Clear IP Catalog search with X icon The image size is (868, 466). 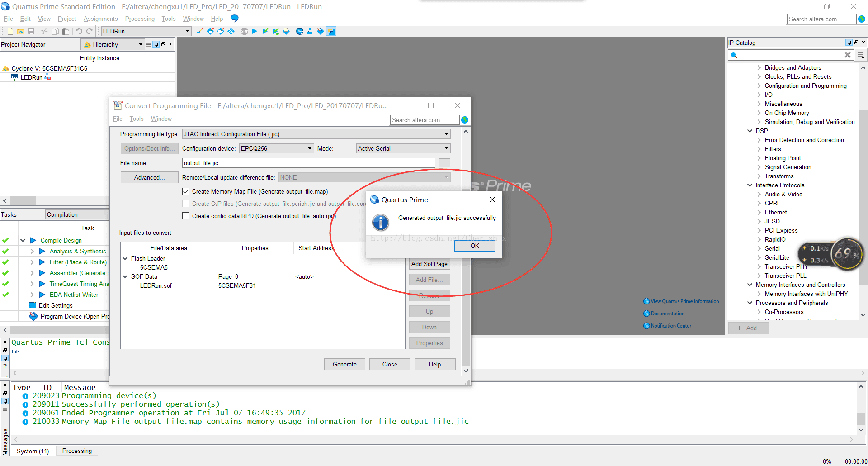point(848,55)
